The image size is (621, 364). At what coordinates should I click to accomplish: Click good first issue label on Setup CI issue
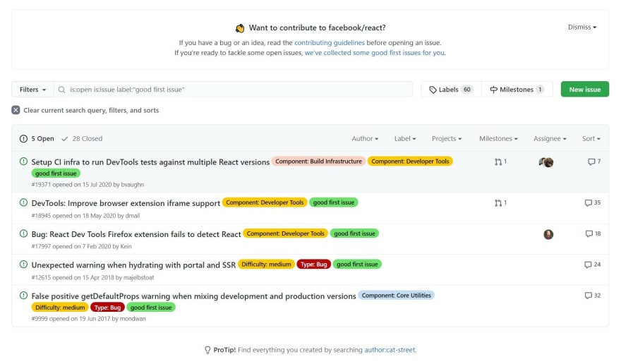tap(56, 174)
